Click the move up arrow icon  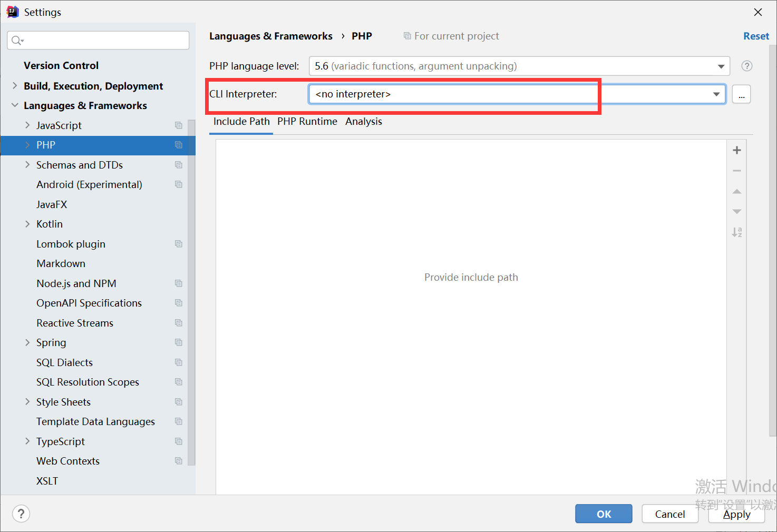737,191
